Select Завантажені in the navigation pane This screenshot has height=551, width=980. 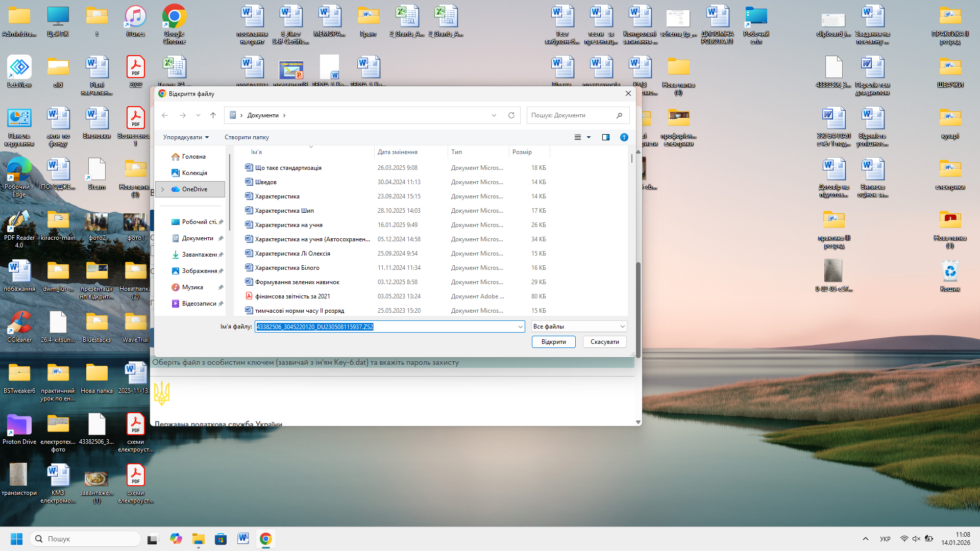coord(199,255)
